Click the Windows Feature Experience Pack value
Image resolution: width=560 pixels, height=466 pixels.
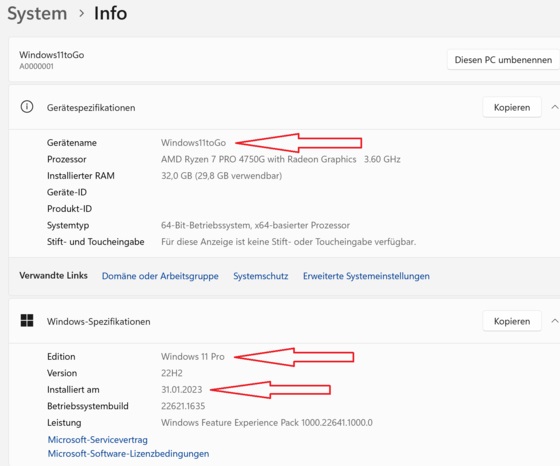click(266, 423)
